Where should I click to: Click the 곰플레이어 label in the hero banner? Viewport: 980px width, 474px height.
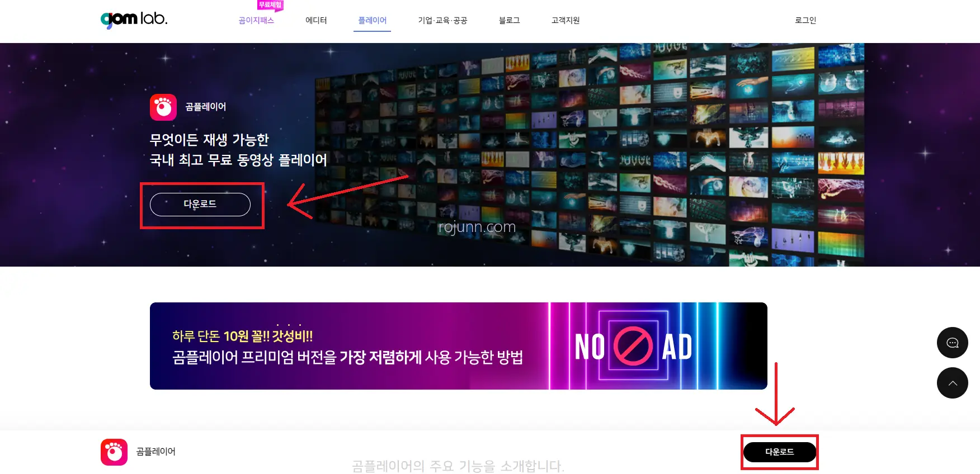(x=206, y=107)
